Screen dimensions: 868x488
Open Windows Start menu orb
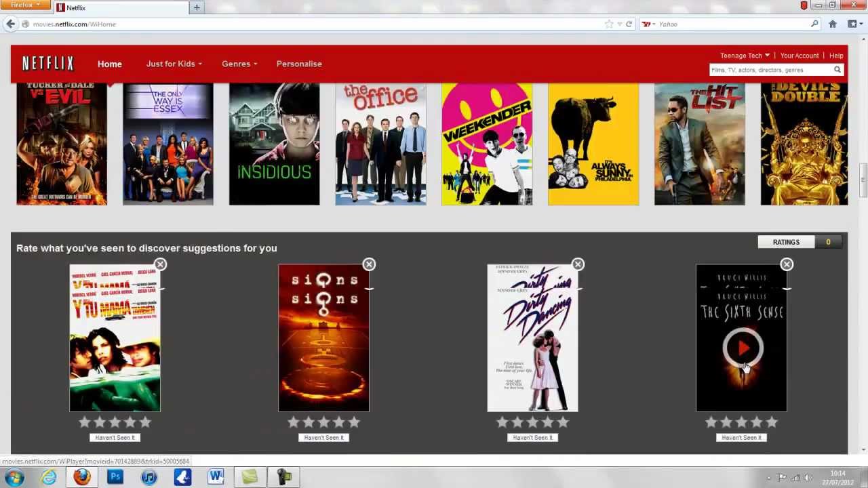coord(14,477)
